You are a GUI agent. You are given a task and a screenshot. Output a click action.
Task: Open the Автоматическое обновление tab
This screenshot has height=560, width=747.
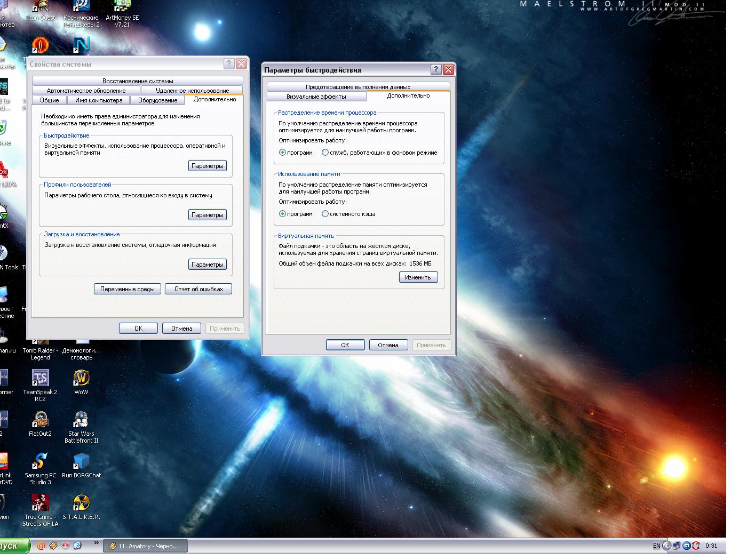(x=86, y=91)
